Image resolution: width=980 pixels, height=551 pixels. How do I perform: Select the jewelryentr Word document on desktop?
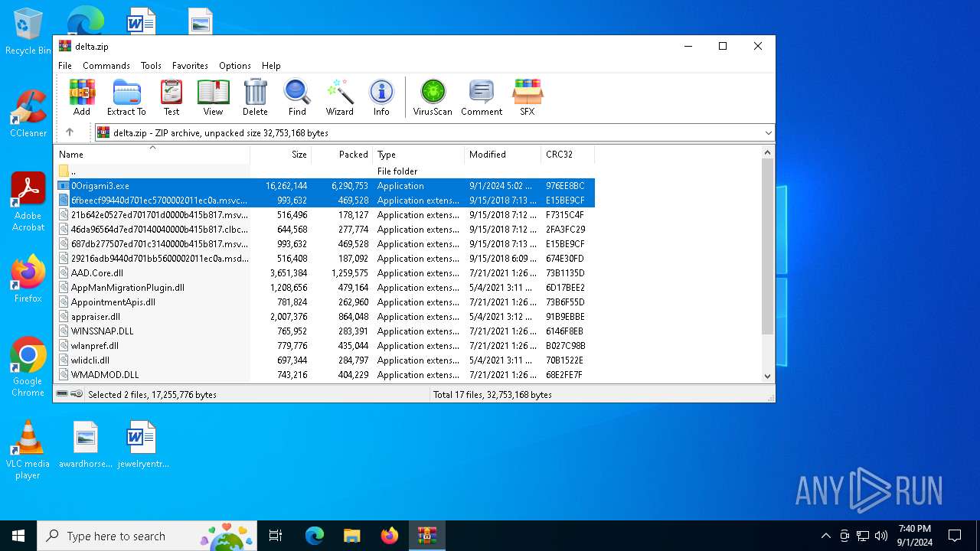[x=142, y=445]
